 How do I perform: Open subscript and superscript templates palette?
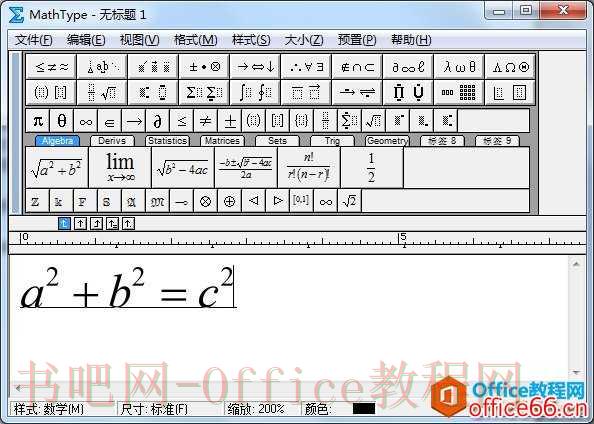153,92
